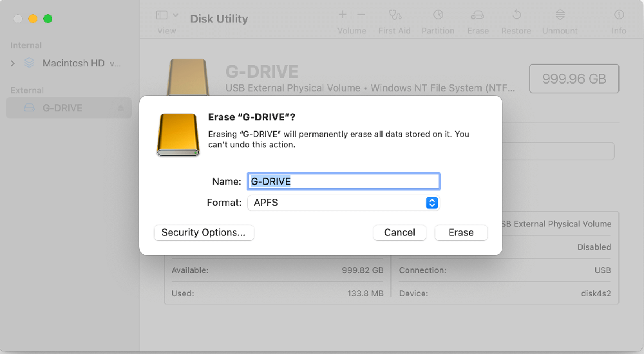Click the green zoom window button
The height and width of the screenshot is (354, 644).
[48, 19]
